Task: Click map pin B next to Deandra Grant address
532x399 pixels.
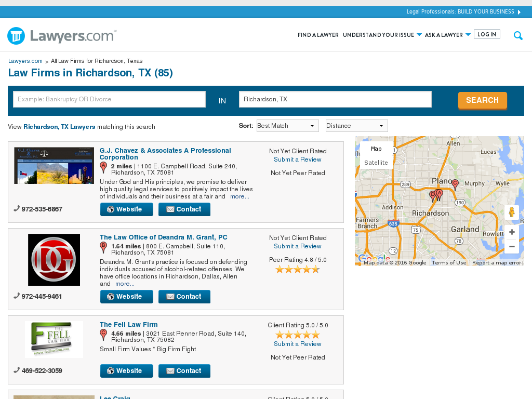Action: coord(103,248)
